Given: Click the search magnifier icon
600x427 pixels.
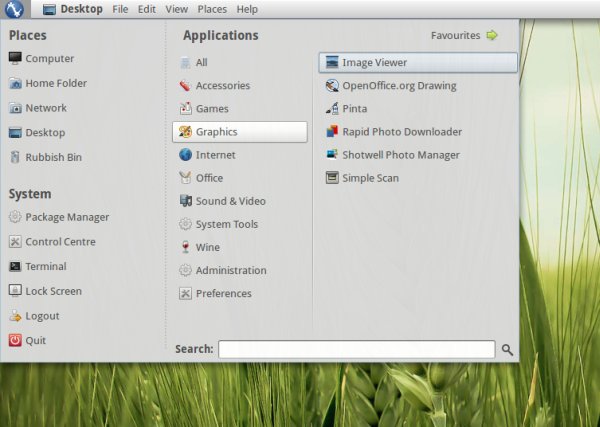Looking at the screenshot, I should (507, 350).
